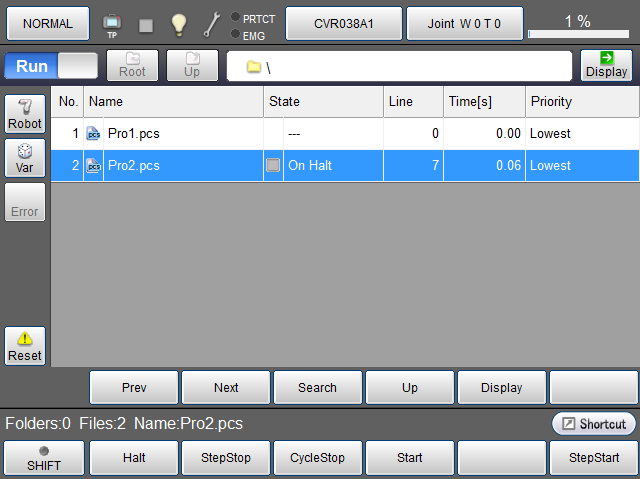The image size is (640, 479).
Task: Click the green-arrow Display button at top right
Action: tap(606, 65)
